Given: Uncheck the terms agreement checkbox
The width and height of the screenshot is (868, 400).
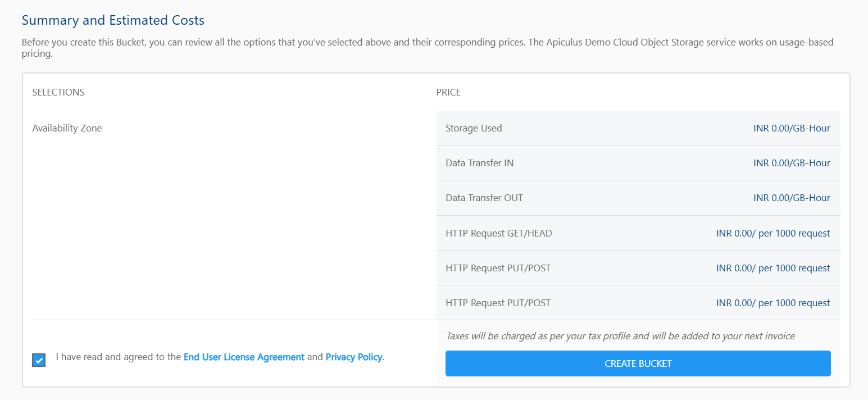Looking at the screenshot, I should (38, 360).
